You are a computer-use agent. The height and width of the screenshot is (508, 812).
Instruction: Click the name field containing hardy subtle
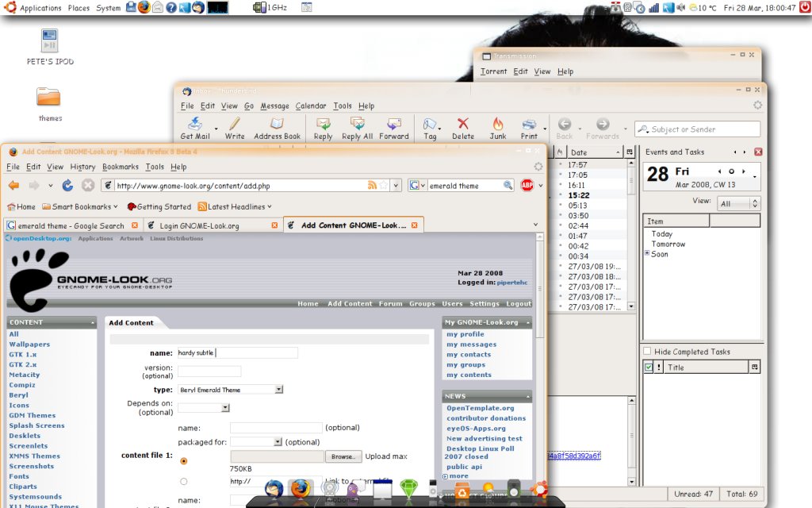pos(237,352)
